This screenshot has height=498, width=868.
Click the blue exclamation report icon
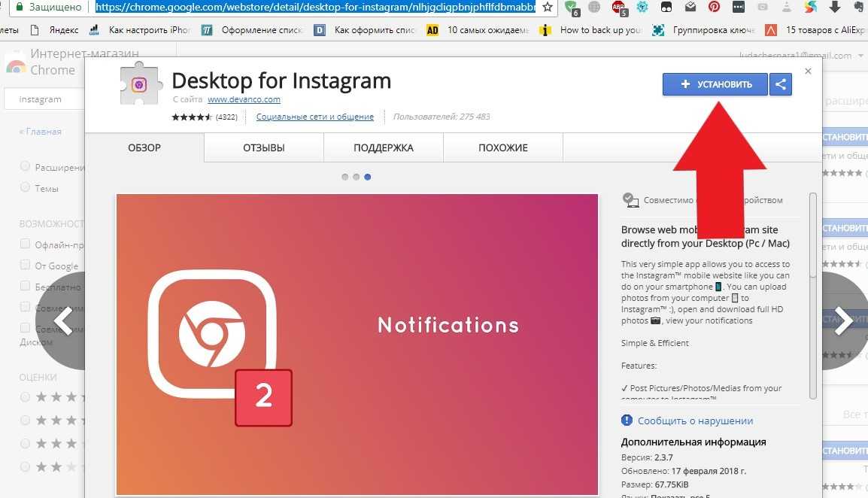(x=627, y=420)
